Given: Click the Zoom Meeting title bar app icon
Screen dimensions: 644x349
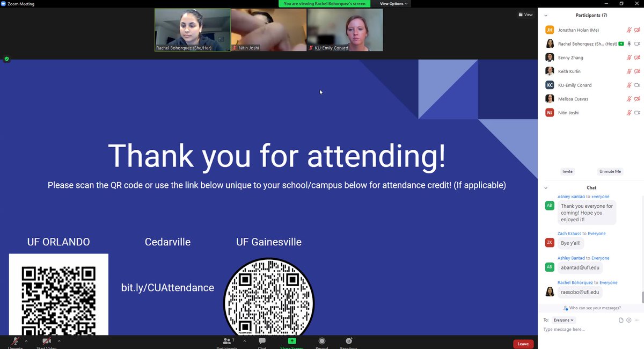Looking at the screenshot, I should [3, 3].
